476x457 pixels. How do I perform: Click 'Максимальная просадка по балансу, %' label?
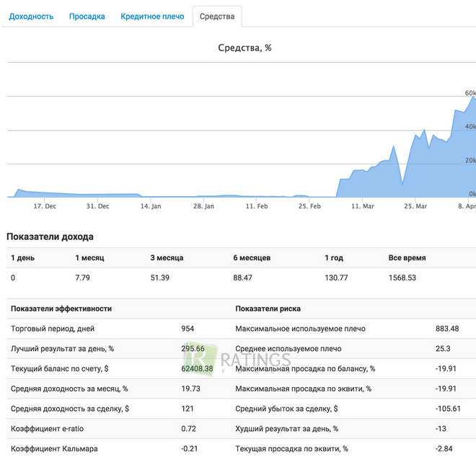pos(305,368)
